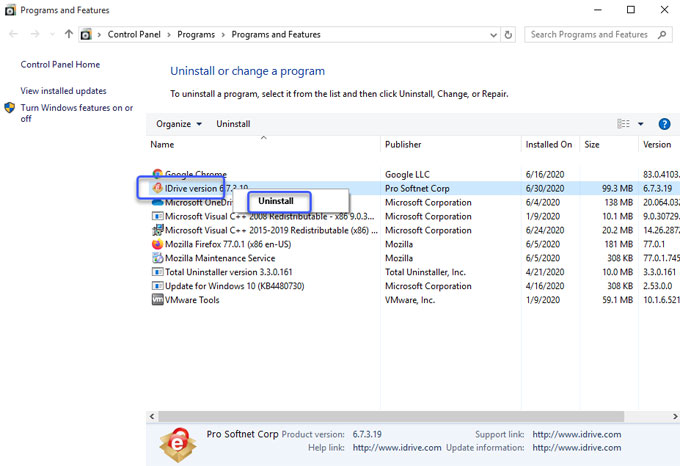
Task: Choose Uninstall from the context menu
Action: (x=276, y=201)
